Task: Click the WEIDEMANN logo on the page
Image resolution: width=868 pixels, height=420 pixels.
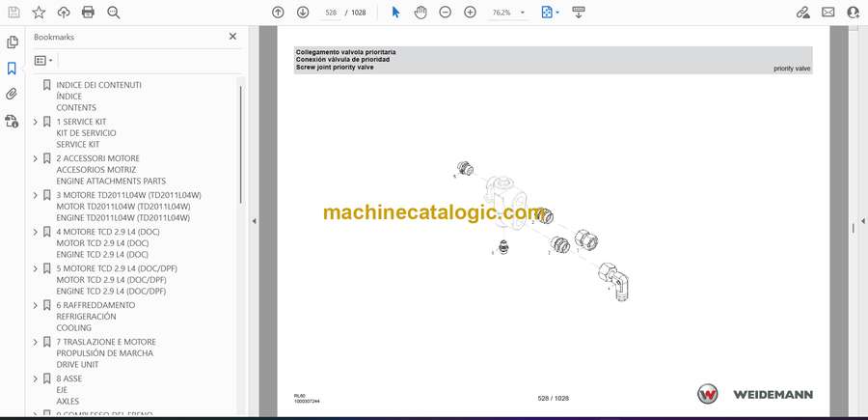Action: click(755, 394)
